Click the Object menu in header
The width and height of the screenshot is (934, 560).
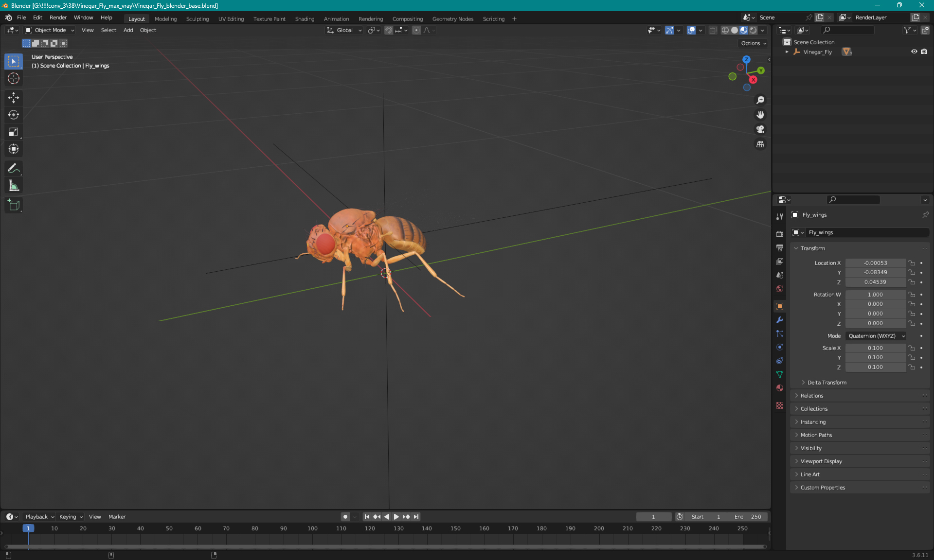[x=148, y=30]
